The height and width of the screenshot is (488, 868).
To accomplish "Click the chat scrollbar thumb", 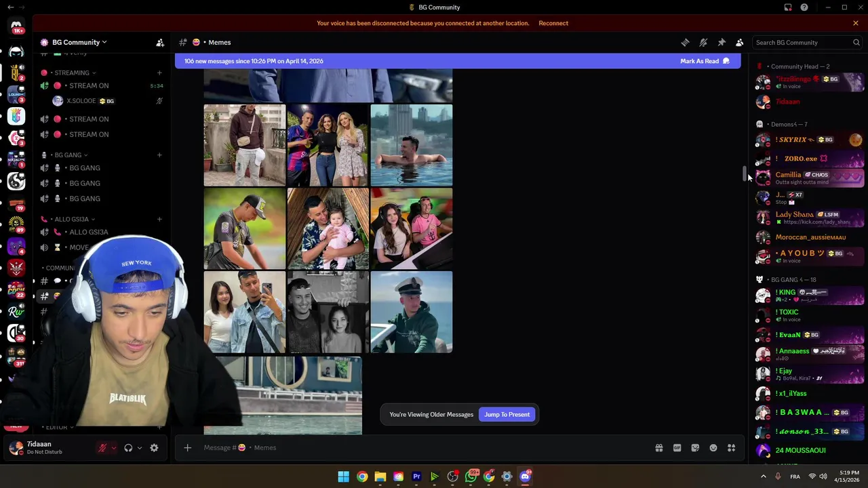I will point(744,174).
